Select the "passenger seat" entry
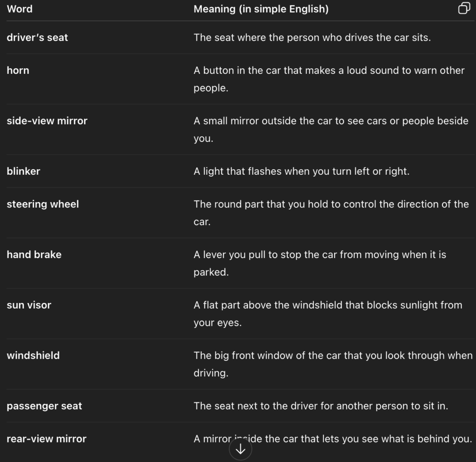476x462 pixels. tap(44, 406)
